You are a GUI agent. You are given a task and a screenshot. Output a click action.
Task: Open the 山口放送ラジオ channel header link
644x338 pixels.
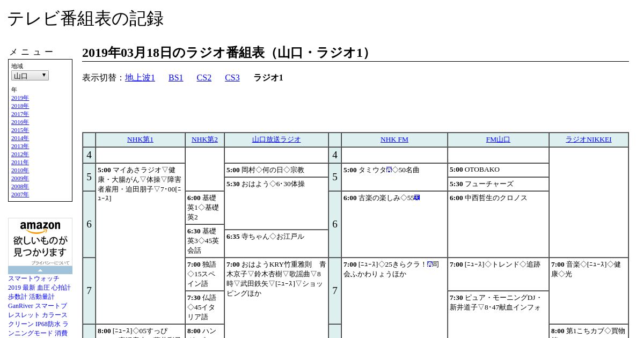(276, 139)
